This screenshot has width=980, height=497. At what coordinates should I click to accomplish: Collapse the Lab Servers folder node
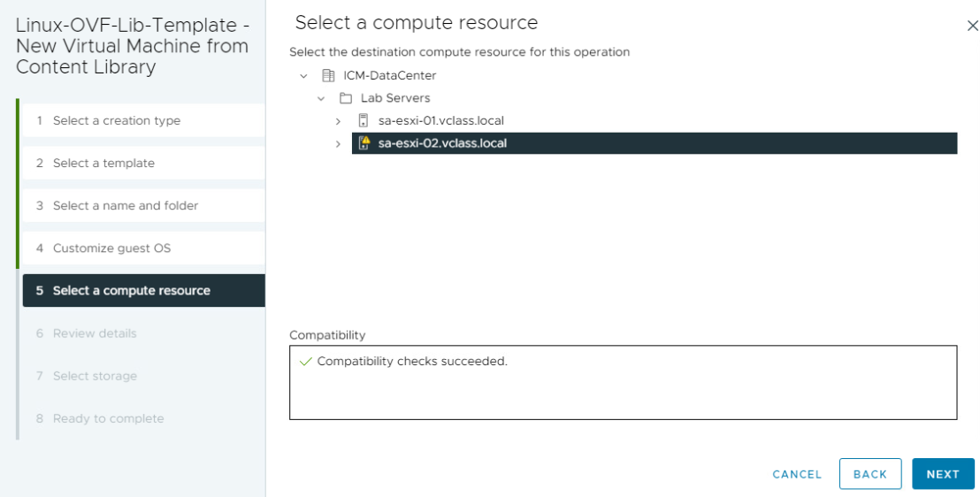coord(321,98)
